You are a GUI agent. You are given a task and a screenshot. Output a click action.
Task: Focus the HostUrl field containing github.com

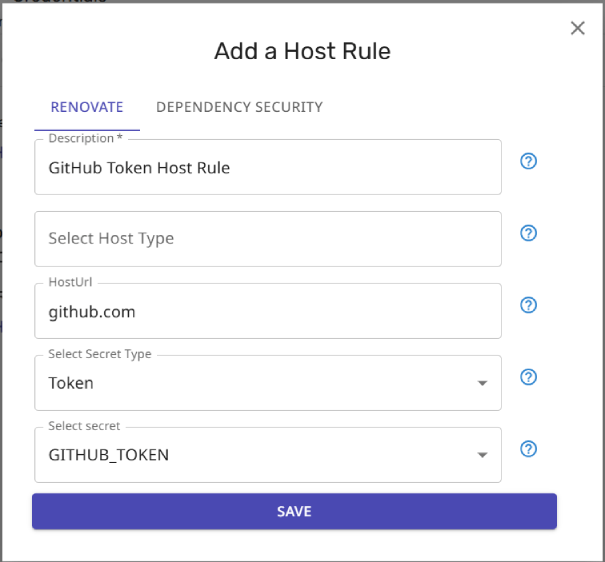[x=268, y=311]
